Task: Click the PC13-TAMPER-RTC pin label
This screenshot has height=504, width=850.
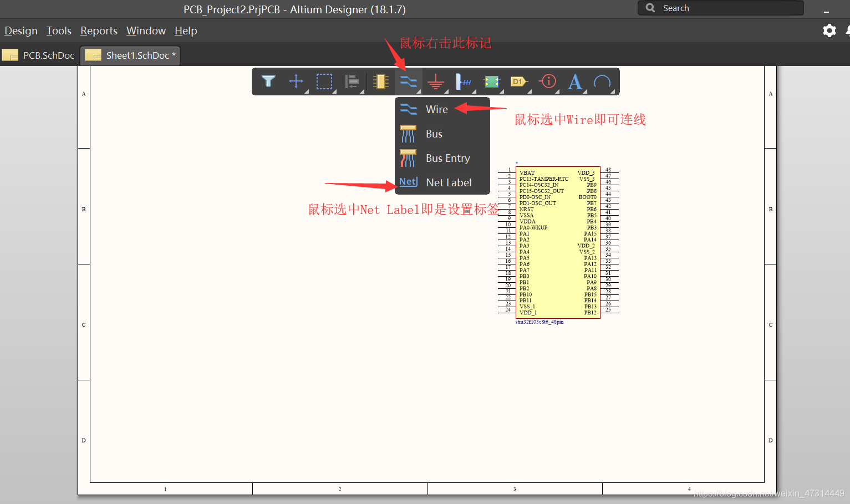Action: tap(544, 179)
